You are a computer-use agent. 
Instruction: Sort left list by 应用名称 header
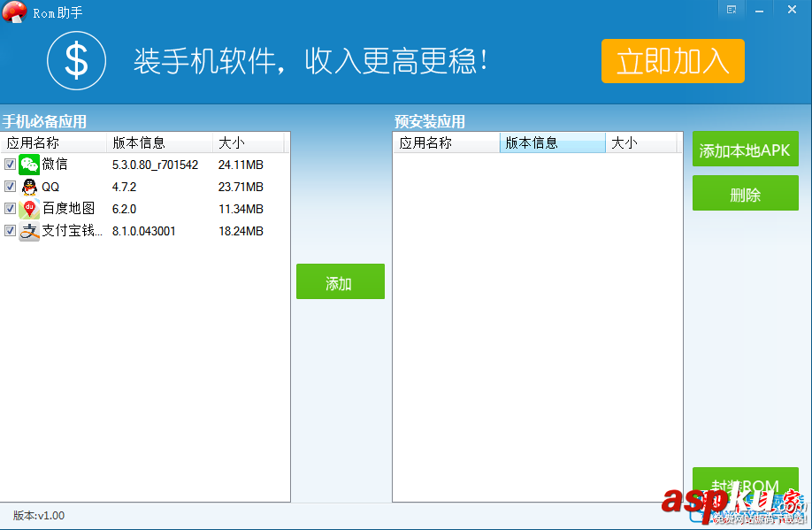pyautogui.click(x=53, y=142)
